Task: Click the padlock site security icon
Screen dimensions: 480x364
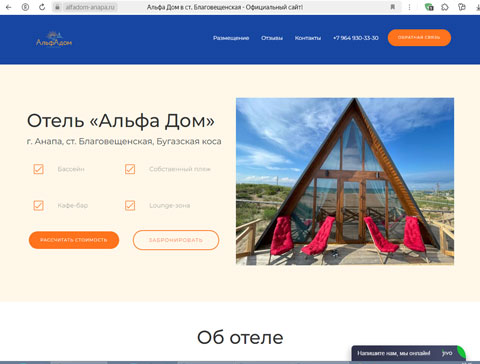Action: pyautogui.click(x=57, y=7)
